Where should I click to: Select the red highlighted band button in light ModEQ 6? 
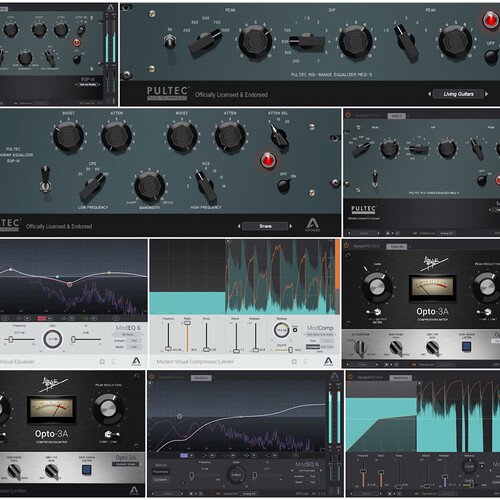(41, 318)
